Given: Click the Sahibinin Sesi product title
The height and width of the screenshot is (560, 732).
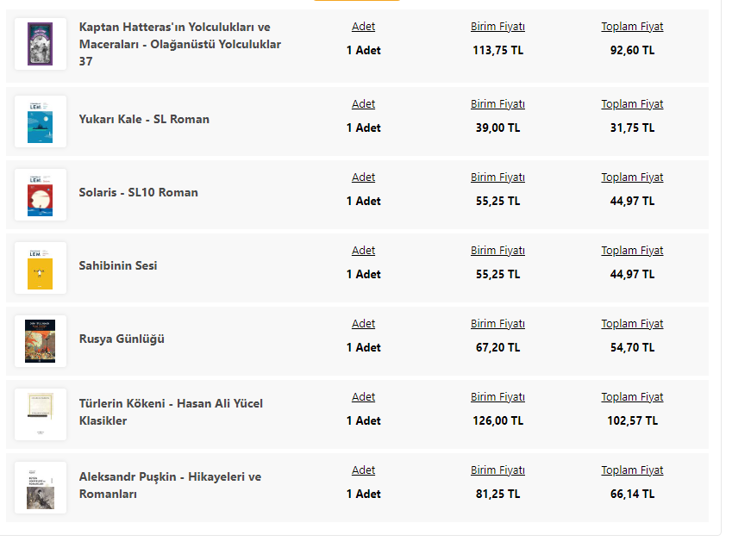Looking at the screenshot, I should point(118,265).
